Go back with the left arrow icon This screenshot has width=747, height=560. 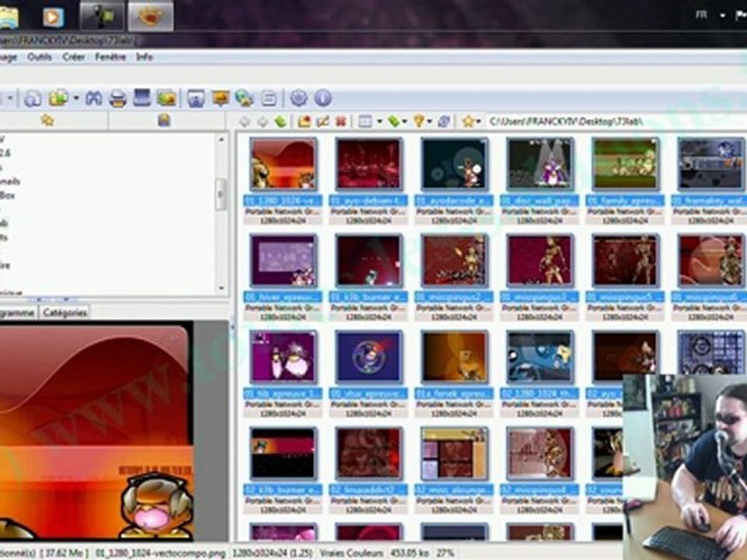click(244, 122)
